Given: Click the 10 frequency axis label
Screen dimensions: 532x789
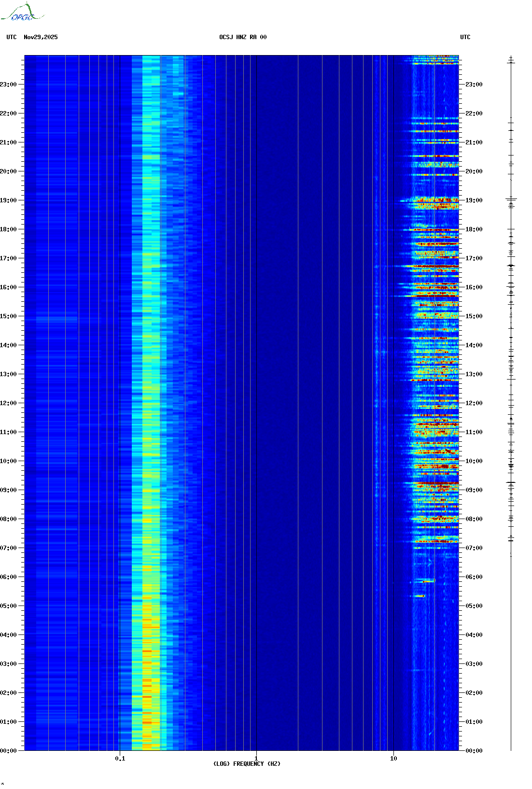Looking at the screenshot, I should coord(393,758).
